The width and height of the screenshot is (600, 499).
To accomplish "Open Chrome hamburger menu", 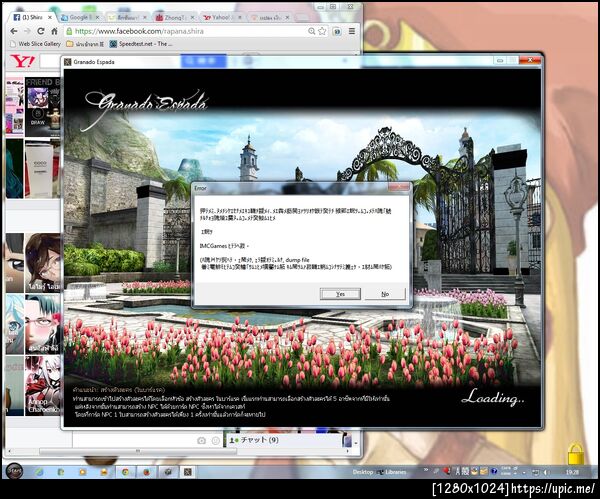I will coord(352,31).
